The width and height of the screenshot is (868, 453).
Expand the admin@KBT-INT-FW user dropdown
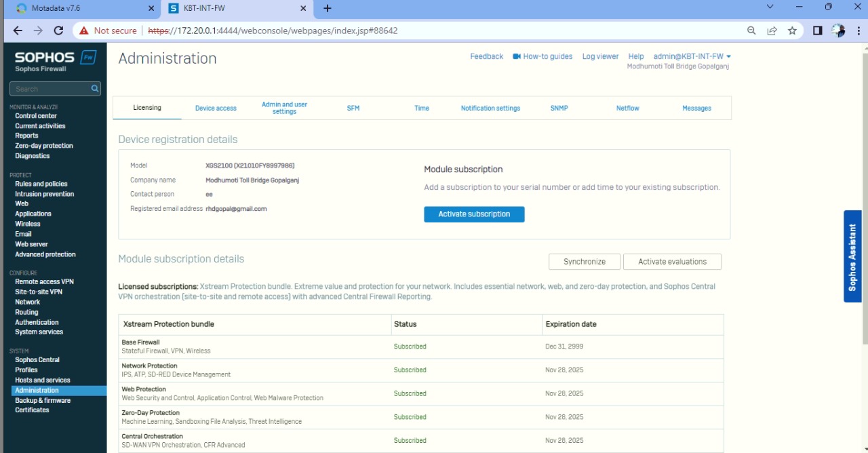click(692, 56)
